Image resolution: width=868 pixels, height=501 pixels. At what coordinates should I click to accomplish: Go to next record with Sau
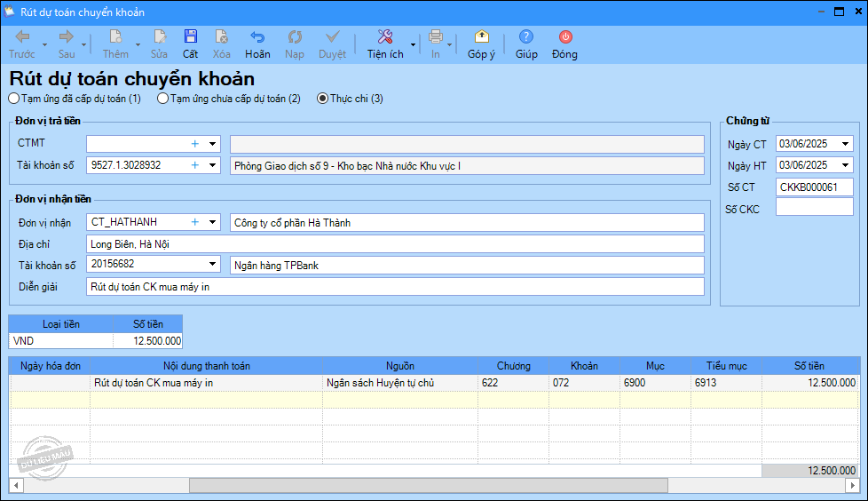(67, 44)
